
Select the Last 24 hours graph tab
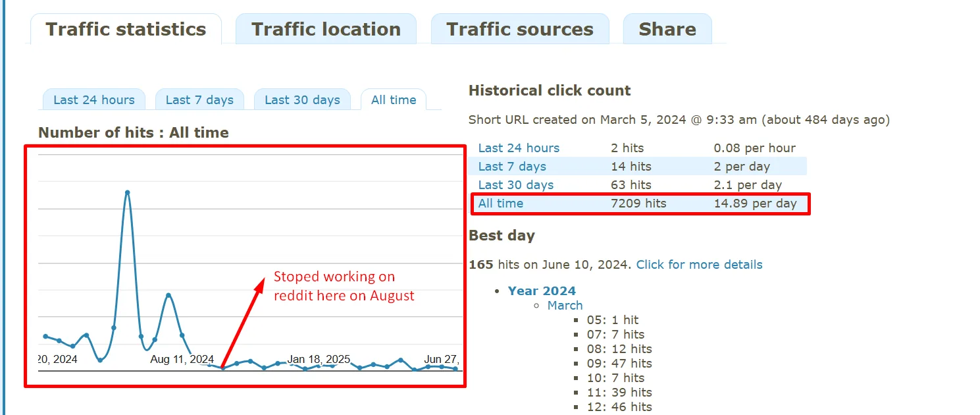click(94, 100)
